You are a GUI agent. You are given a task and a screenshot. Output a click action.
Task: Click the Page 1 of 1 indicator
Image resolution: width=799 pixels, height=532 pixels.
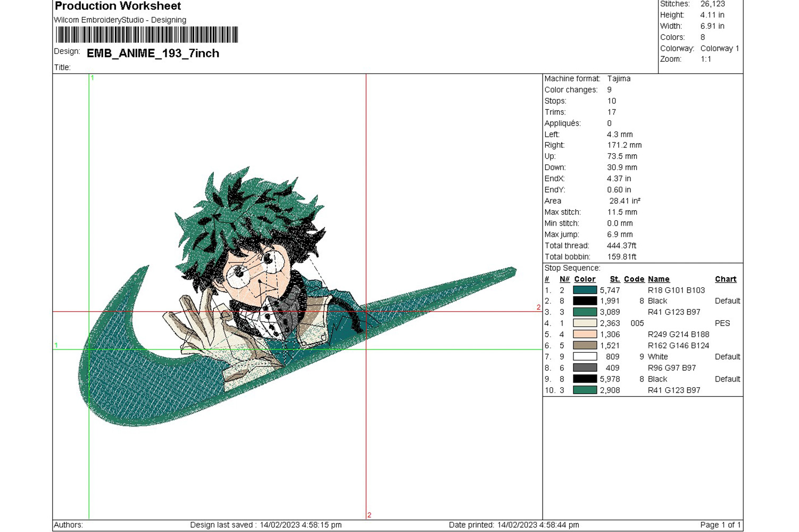tap(720, 525)
